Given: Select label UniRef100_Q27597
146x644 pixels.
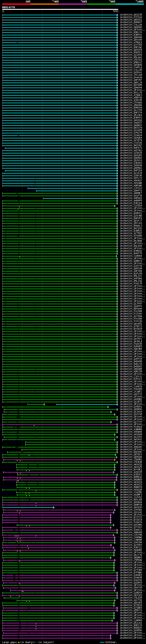Looking at the screenshot, I should coord(131,233).
